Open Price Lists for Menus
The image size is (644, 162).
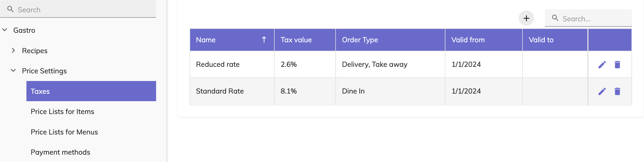pyautogui.click(x=64, y=132)
